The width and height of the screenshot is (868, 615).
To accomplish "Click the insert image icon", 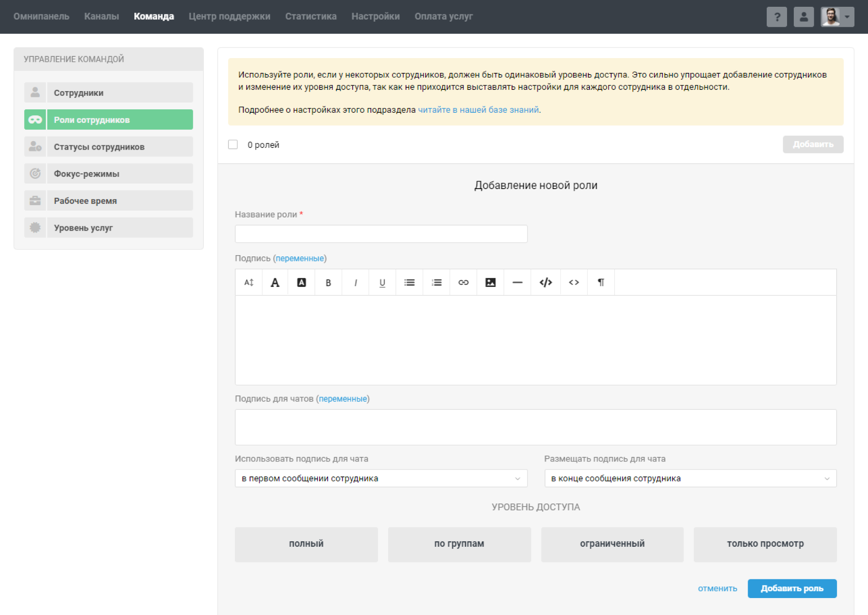I will tap(490, 283).
